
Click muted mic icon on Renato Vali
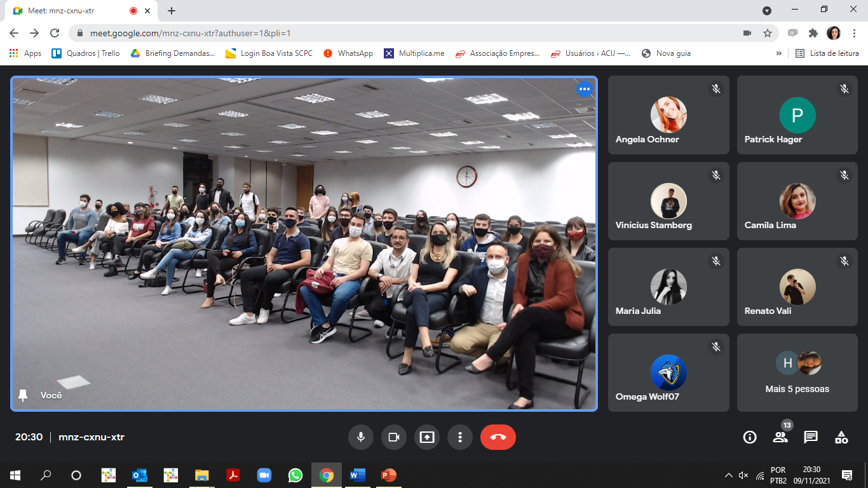pyautogui.click(x=844, y=261)
